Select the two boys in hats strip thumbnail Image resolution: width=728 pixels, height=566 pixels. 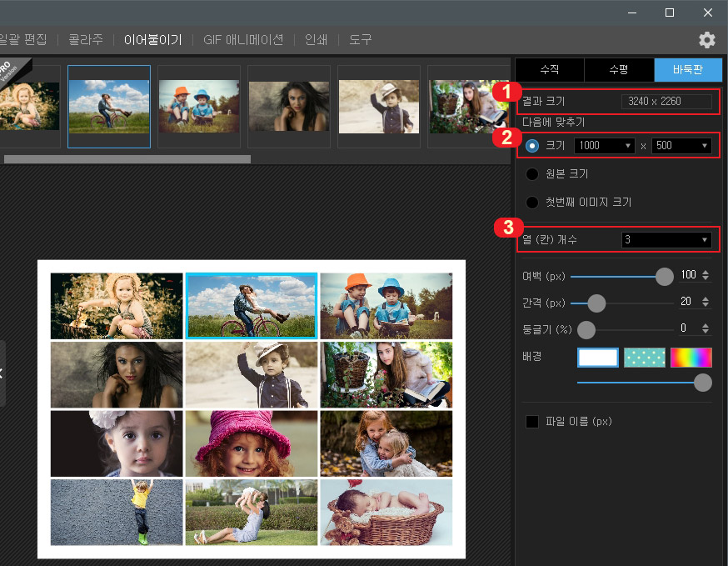coord(199,107)
